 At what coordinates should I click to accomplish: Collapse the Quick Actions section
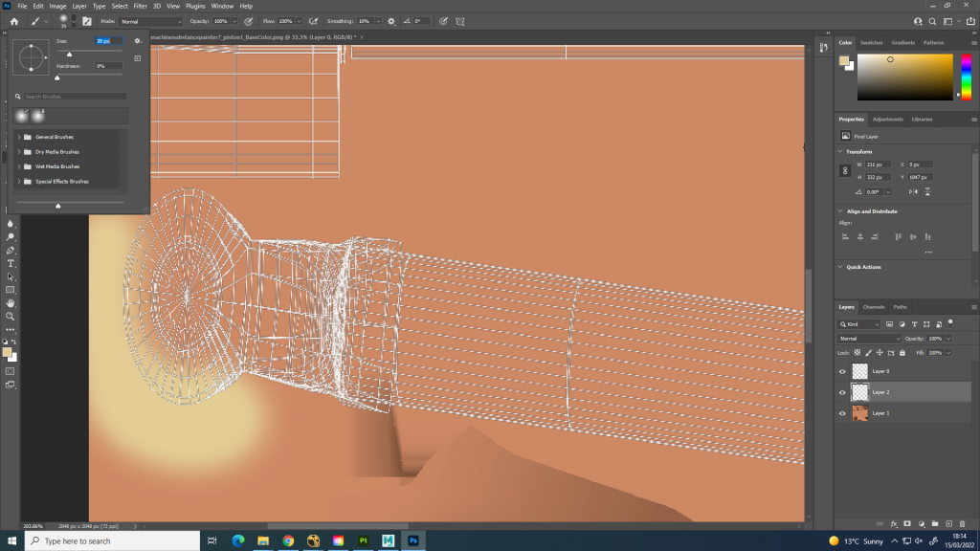[840, 267]
